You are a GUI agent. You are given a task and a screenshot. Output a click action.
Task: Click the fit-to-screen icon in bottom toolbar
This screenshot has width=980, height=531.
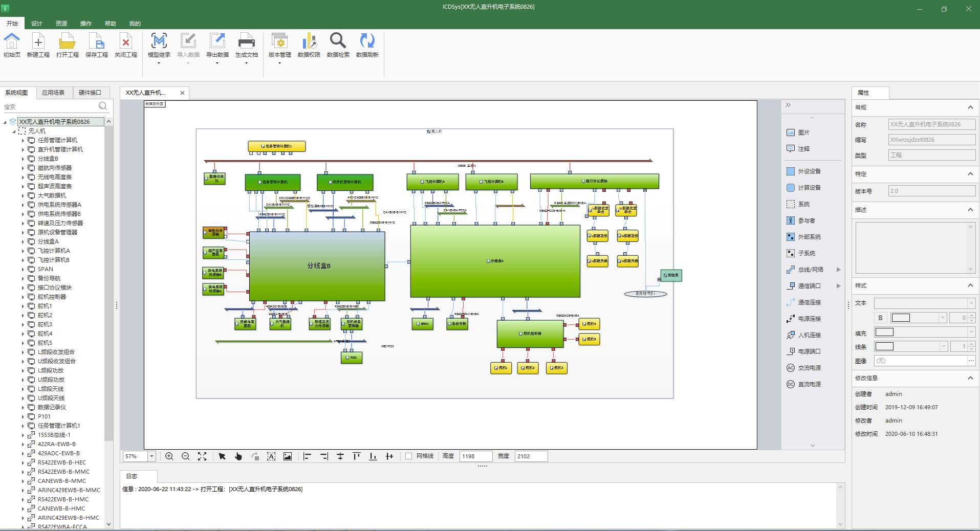pos(202,456)
